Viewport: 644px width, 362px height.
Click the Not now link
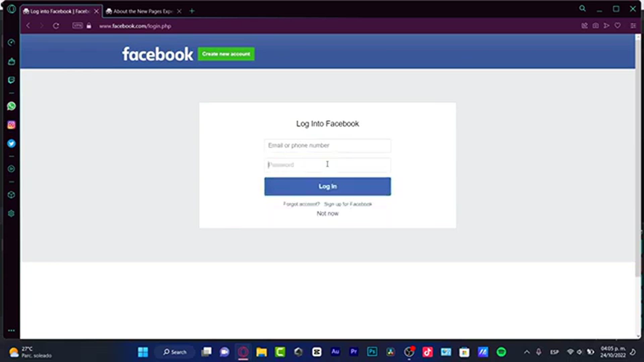pos(327,214)
